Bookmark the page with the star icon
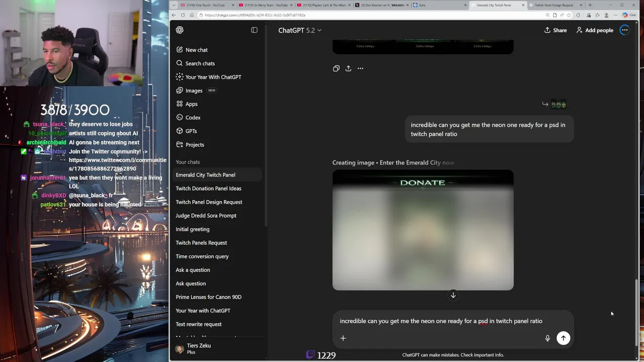Viewport: 644px width, 362px height. 569,15
